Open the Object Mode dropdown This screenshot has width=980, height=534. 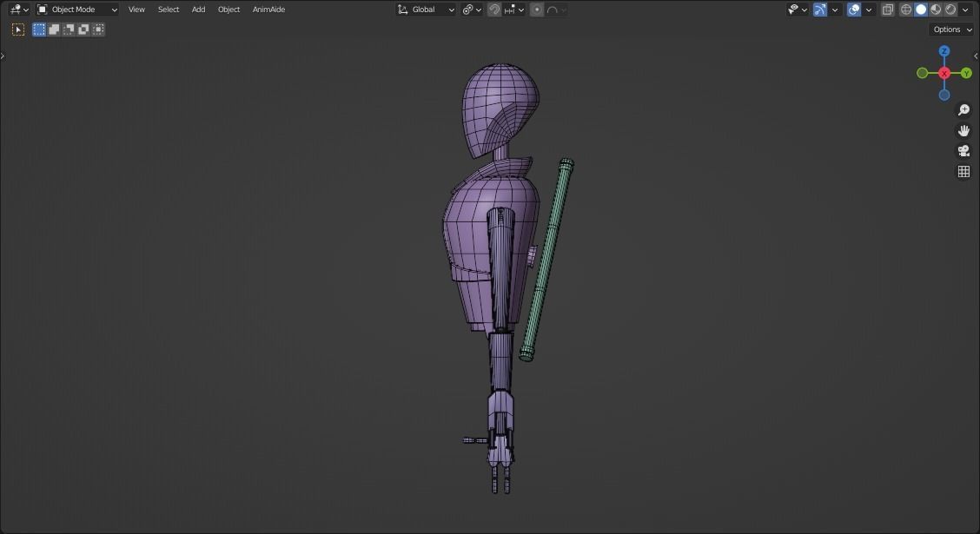tap(76, 10)
